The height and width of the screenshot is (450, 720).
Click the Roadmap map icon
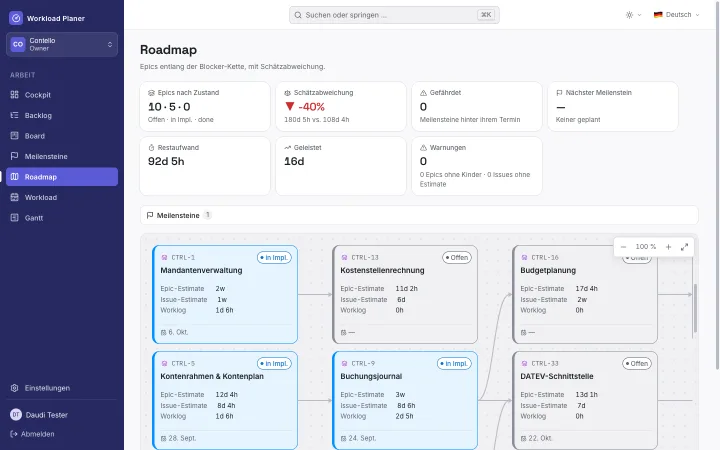tap(15, 177)
